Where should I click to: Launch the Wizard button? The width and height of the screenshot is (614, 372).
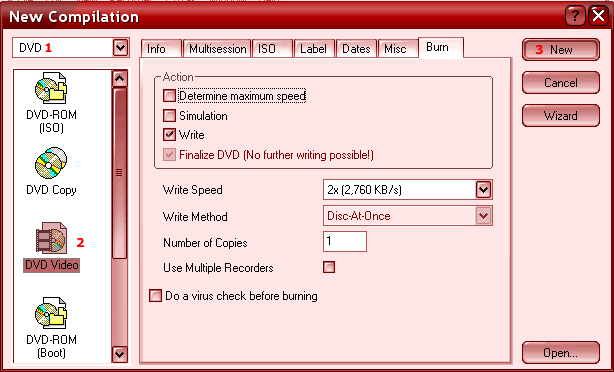(x=561, y=116)
